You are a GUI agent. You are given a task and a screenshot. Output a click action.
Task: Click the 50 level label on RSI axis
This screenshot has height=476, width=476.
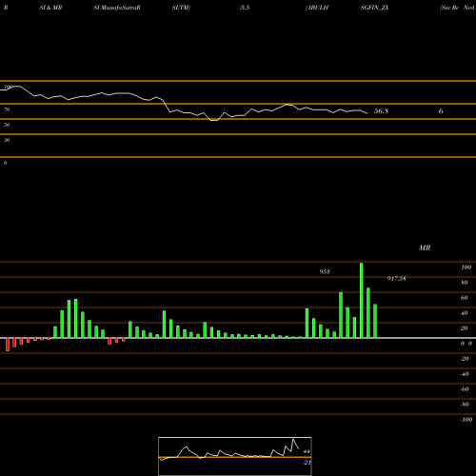(x=7, y=125)
